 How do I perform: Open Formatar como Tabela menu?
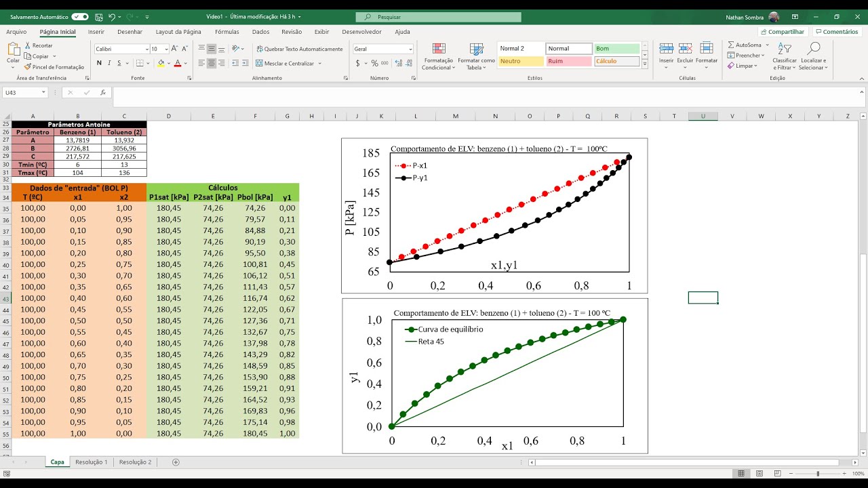click(476, 56)
